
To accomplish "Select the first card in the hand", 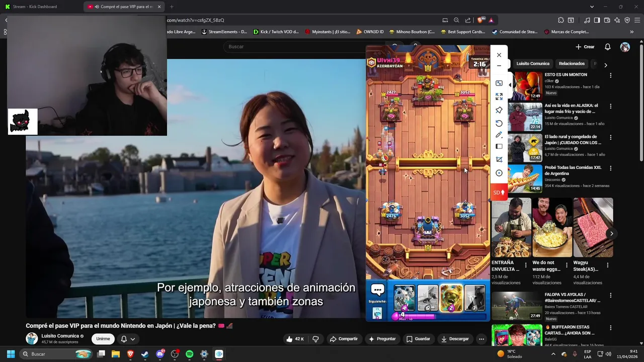I will 404,298.
